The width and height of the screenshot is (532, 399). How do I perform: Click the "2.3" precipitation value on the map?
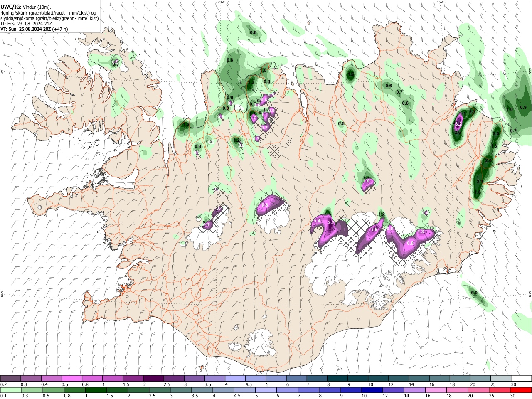(472, 112)
